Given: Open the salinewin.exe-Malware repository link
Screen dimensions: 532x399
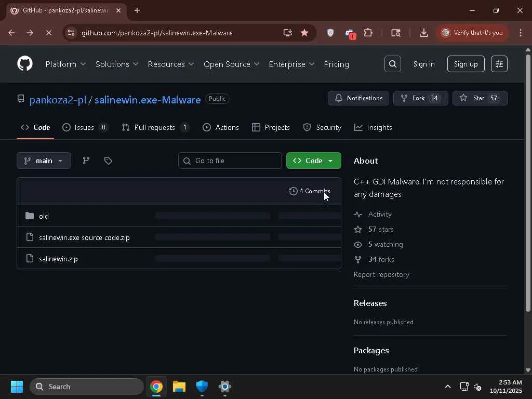Looking at the screenshot, I should tap(147, 100).
